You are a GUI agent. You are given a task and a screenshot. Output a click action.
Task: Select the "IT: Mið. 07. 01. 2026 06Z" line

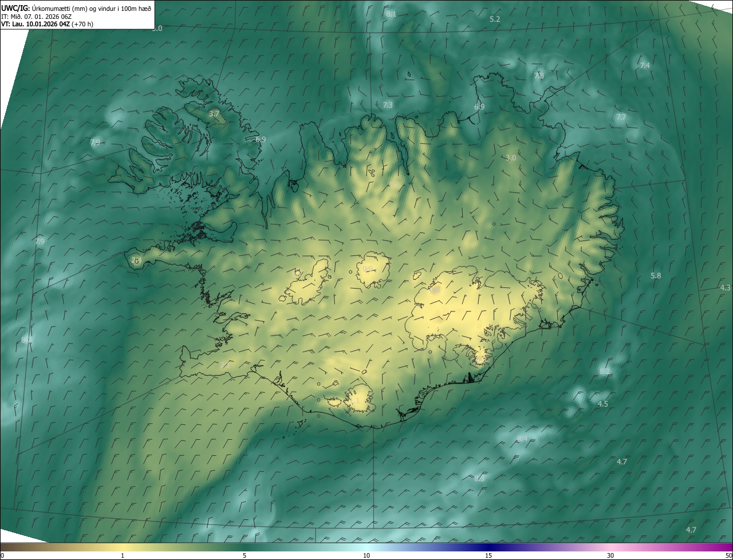tap(36, 16)
